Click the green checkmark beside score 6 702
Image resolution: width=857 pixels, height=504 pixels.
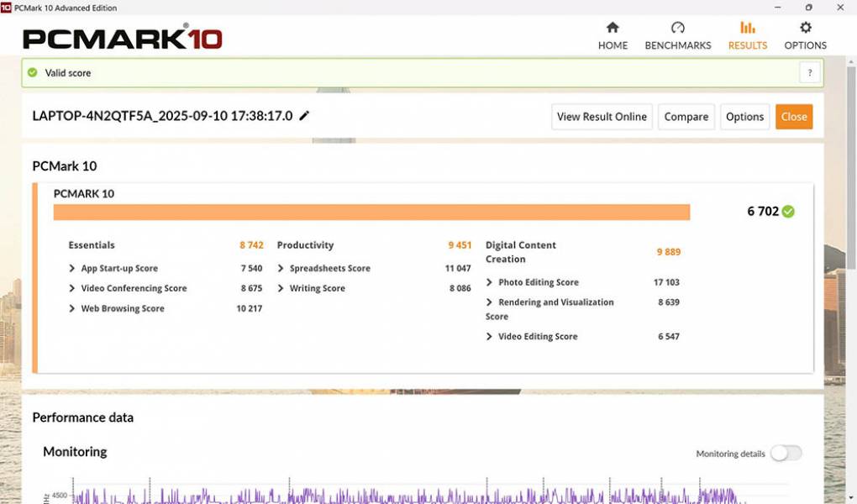788,212
